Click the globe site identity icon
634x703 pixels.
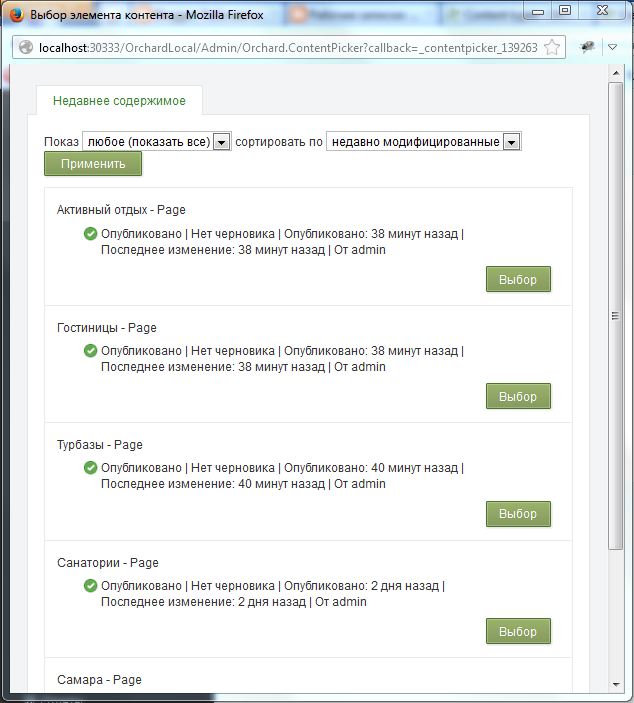[26, 47]
